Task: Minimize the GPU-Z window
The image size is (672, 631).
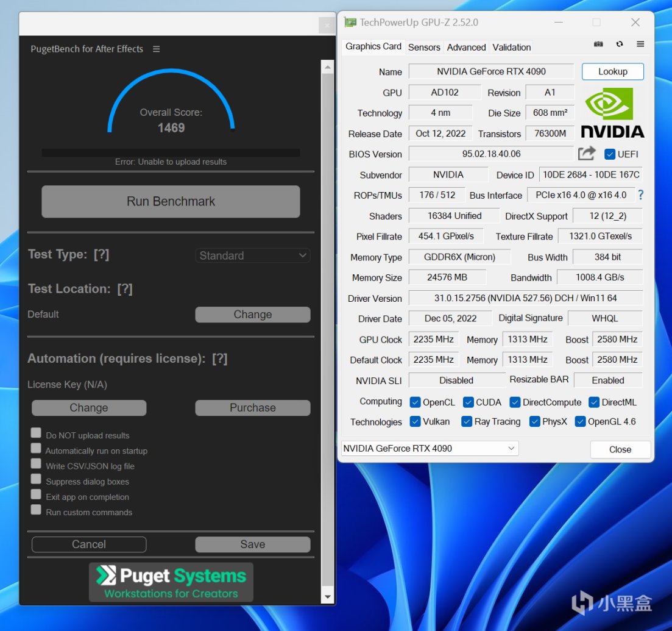Action: [x=559, y=23]
